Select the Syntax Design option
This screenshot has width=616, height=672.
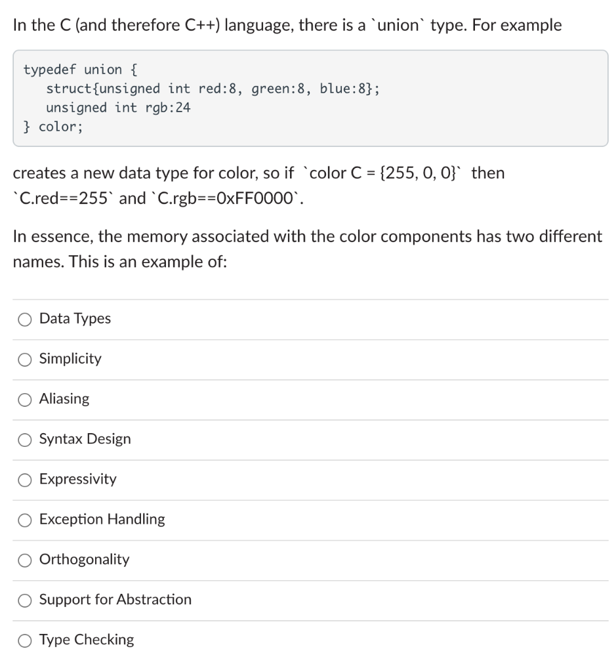(24, 440)
